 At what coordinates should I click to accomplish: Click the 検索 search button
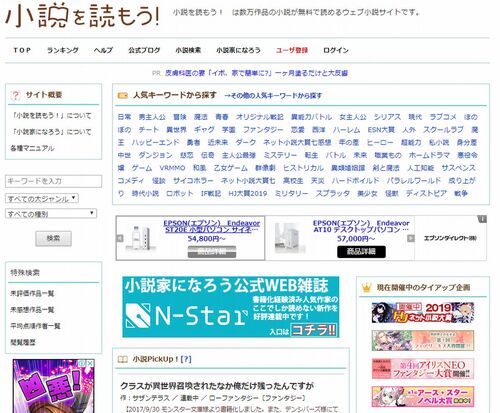(53, 238)
